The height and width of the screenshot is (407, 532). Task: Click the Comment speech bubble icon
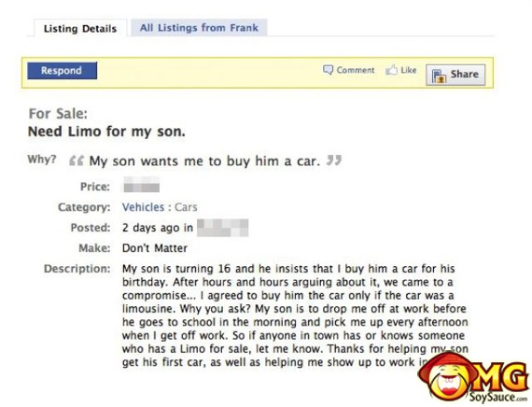328,70
